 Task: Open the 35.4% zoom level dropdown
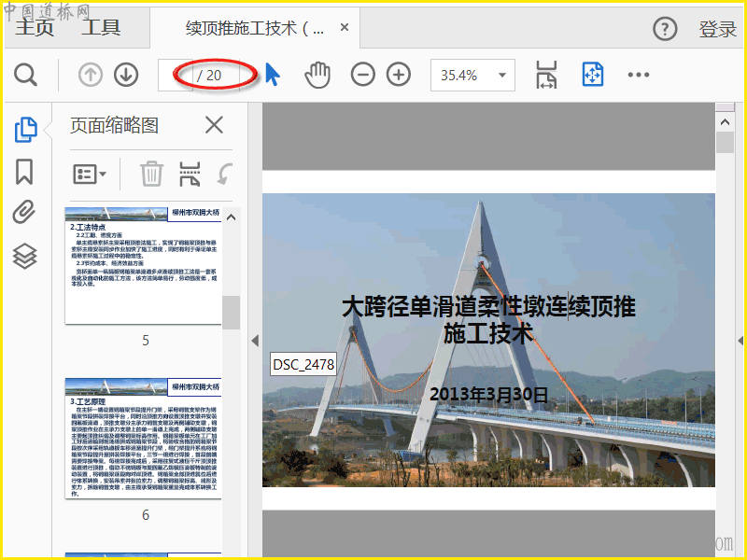(472, 75)
